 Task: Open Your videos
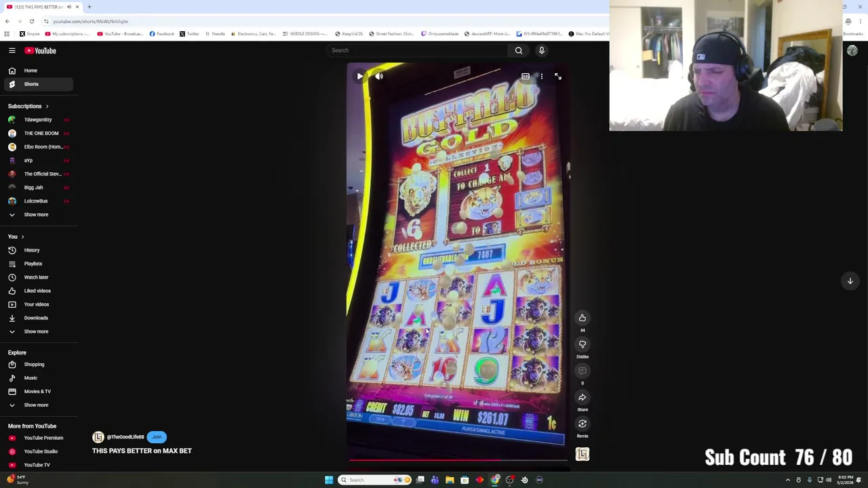point(37,304)
